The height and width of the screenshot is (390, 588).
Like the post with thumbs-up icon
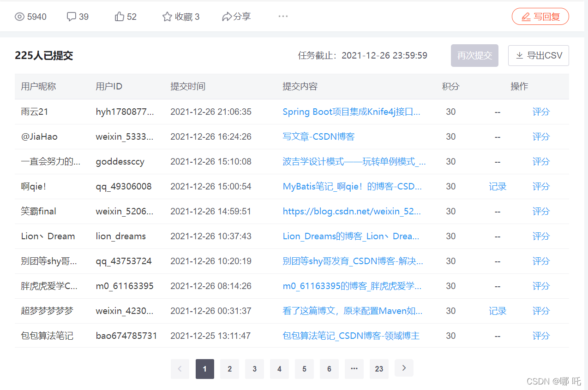[x=120, y=17]
